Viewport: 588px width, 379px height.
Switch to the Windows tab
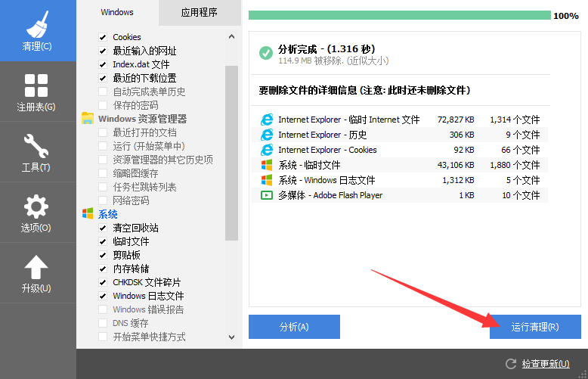coord(117,12)
